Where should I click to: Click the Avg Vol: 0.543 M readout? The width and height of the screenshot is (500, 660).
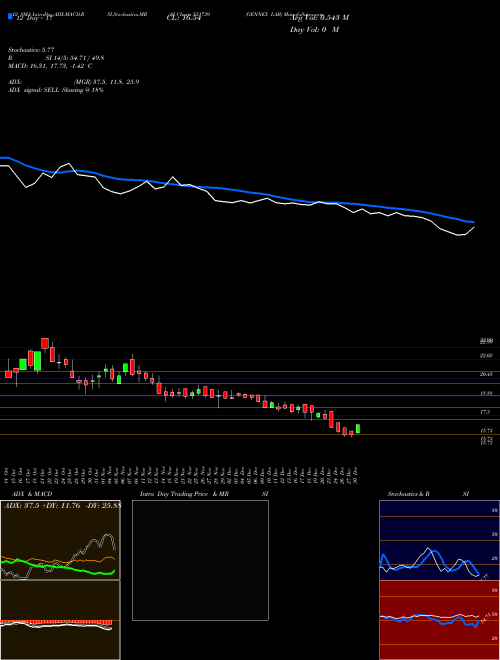(x=319, y=18)
